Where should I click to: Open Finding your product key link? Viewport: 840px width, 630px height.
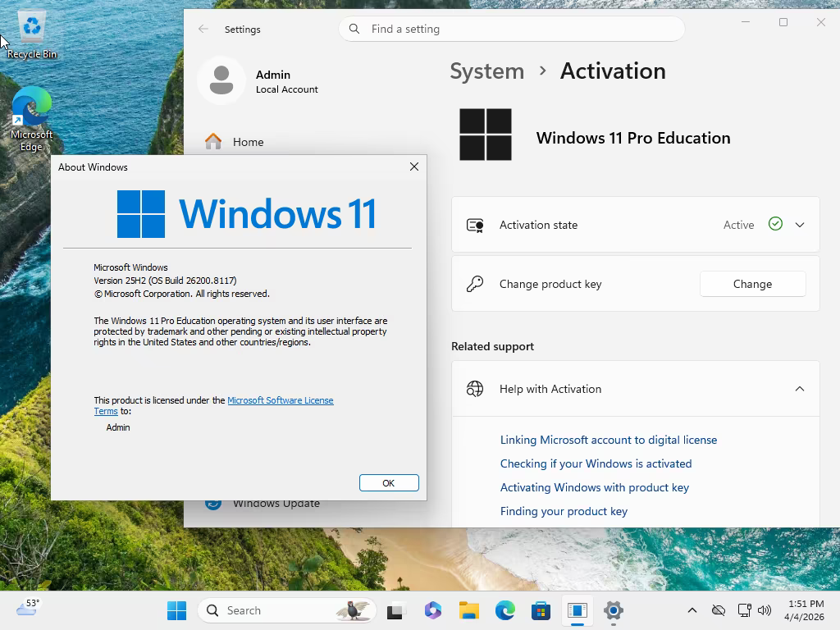564,511
